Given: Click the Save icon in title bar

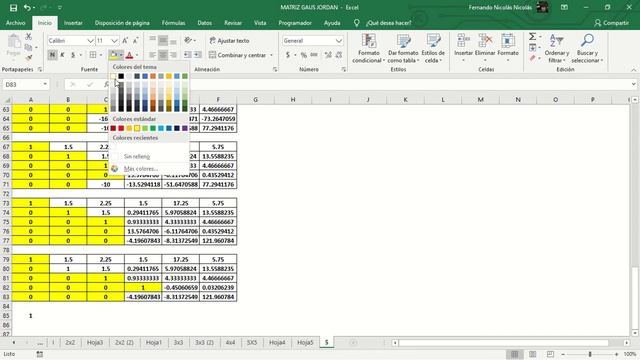Looking at the screenshot, I should tap(13, 8).
